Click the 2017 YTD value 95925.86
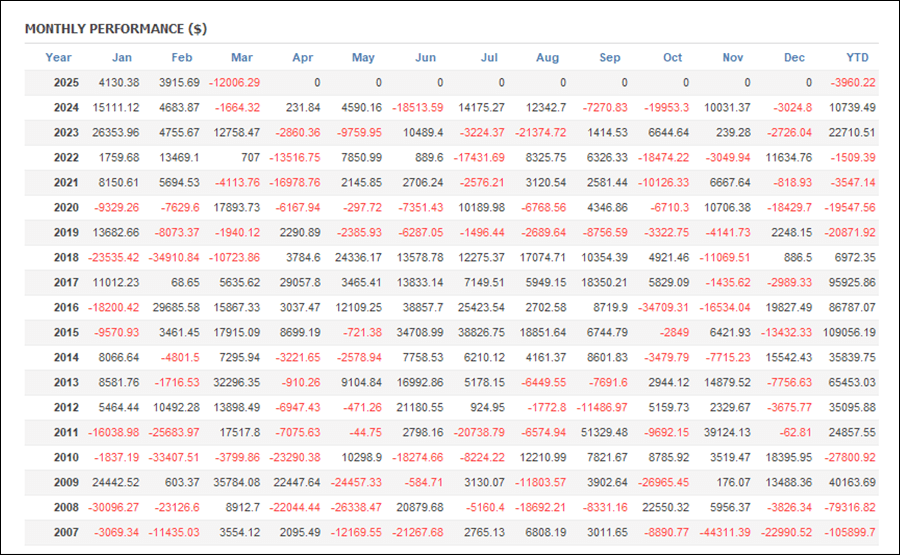 pyautogui.click(x=852, y=282)
